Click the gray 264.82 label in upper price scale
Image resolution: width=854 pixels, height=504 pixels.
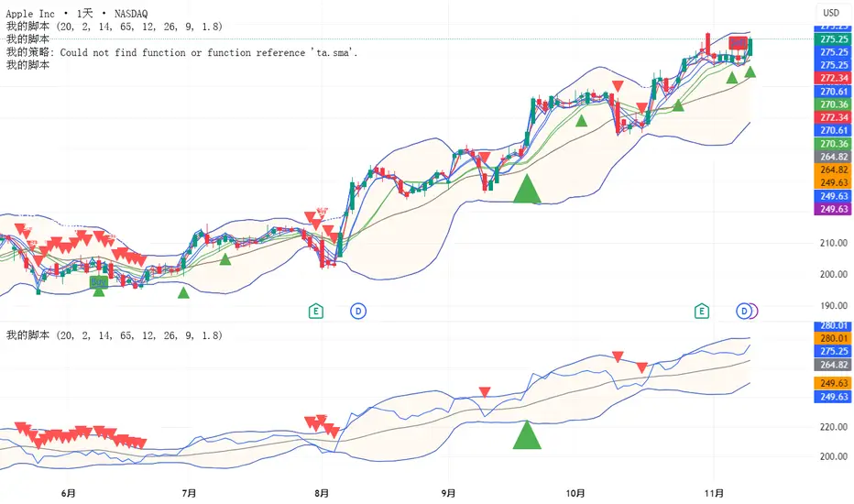pyautogui.click(x=833, y=157)
